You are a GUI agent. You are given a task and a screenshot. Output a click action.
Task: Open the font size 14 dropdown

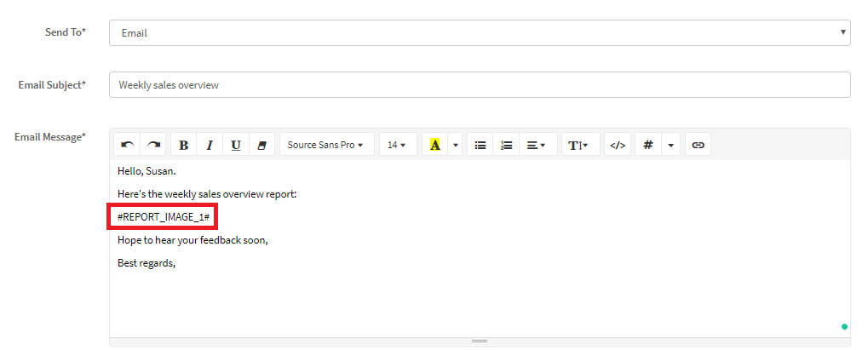[x=397, y=145]
